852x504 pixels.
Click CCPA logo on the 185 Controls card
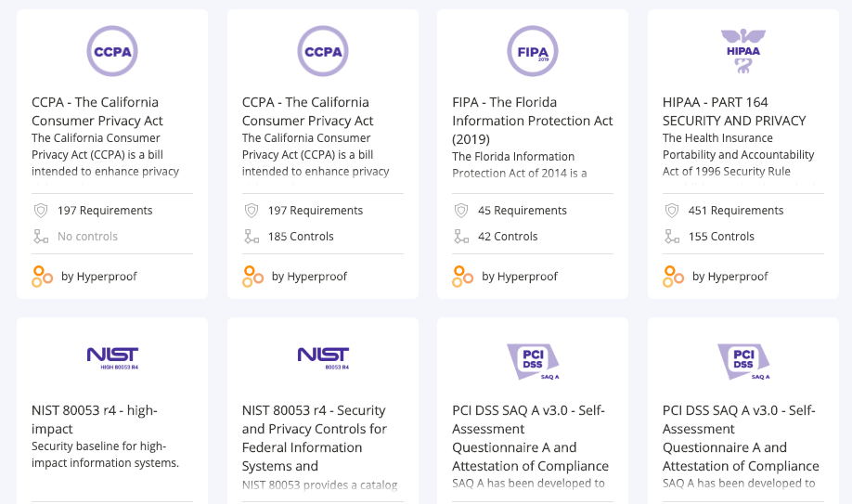(x=323, y=51)
